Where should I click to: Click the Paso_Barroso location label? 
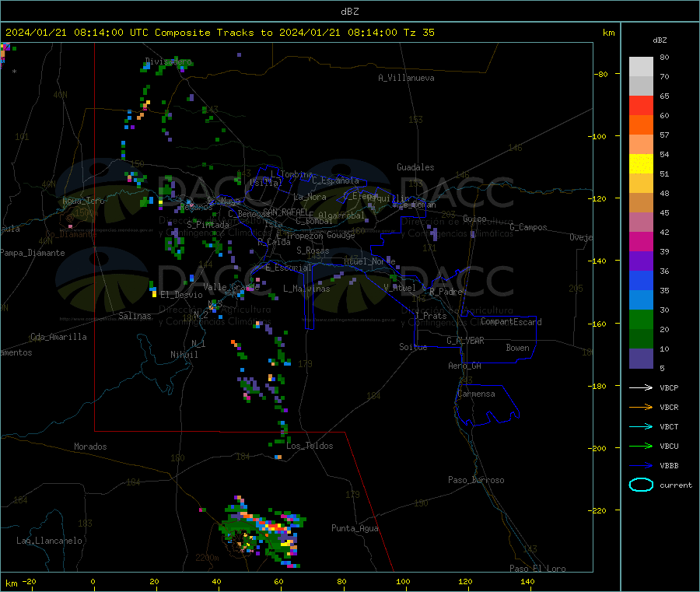pos(476,480)
